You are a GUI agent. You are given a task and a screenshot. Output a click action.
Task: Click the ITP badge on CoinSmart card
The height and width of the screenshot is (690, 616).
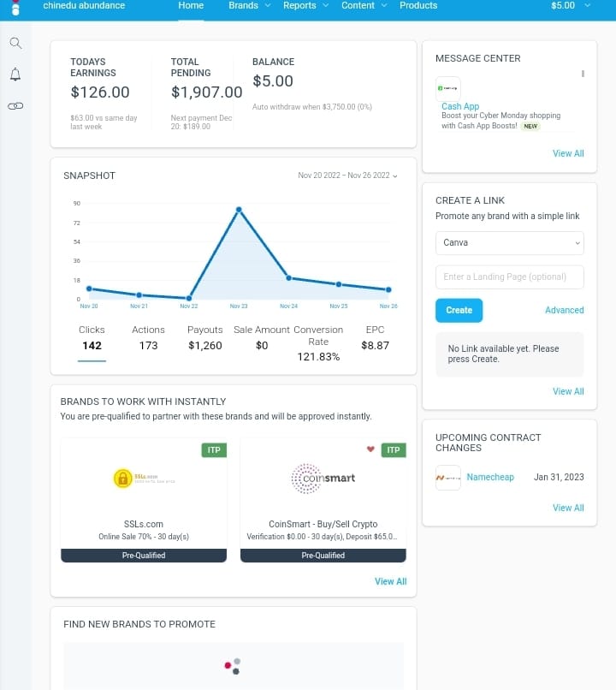coord(394,450)
